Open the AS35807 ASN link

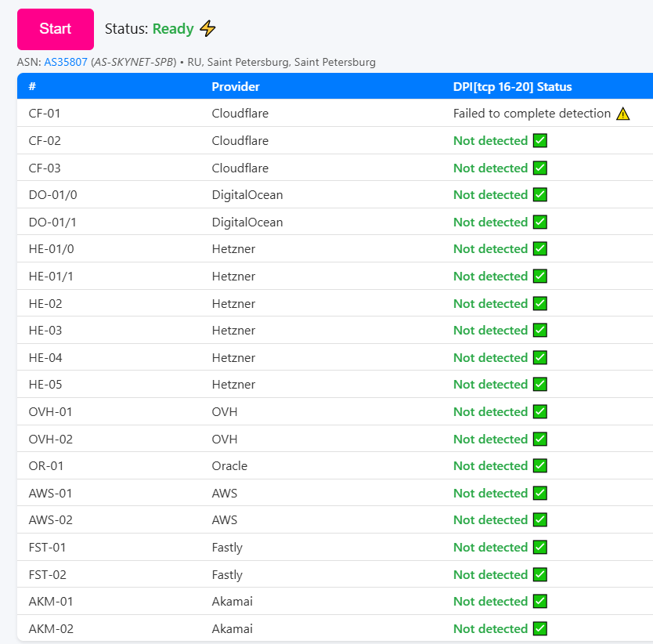(x=66, y=62)
